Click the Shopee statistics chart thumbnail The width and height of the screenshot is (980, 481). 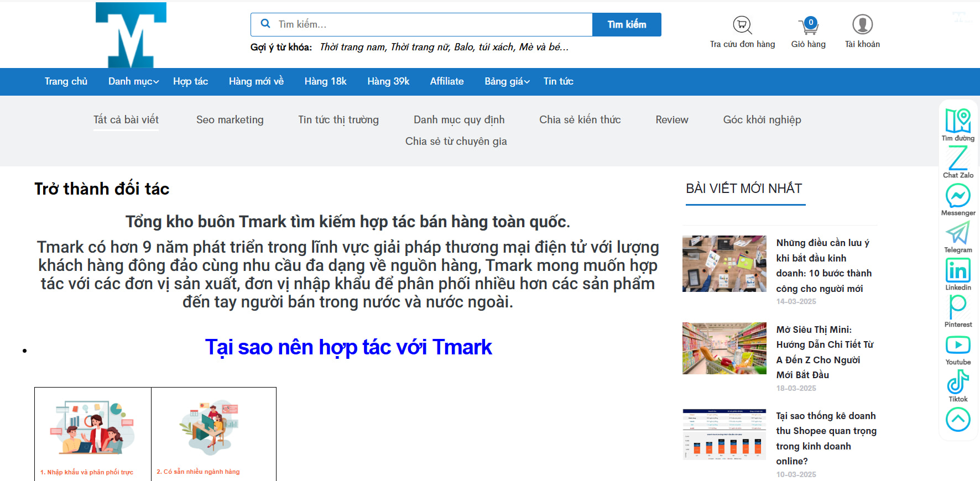[x=724, y=435]
